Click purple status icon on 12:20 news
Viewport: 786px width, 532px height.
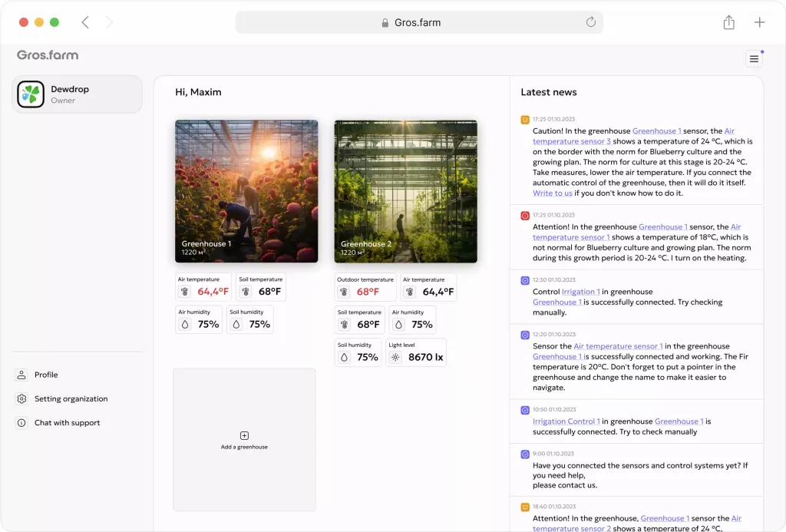click(525, 335)
